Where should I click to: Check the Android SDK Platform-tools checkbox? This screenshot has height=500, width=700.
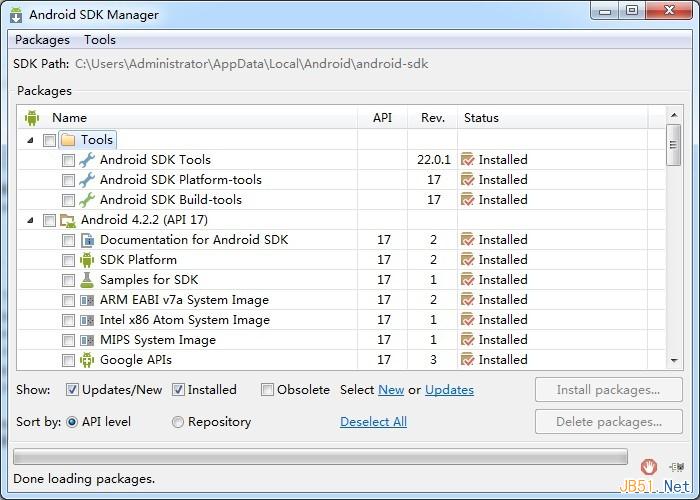pos(68,180)
